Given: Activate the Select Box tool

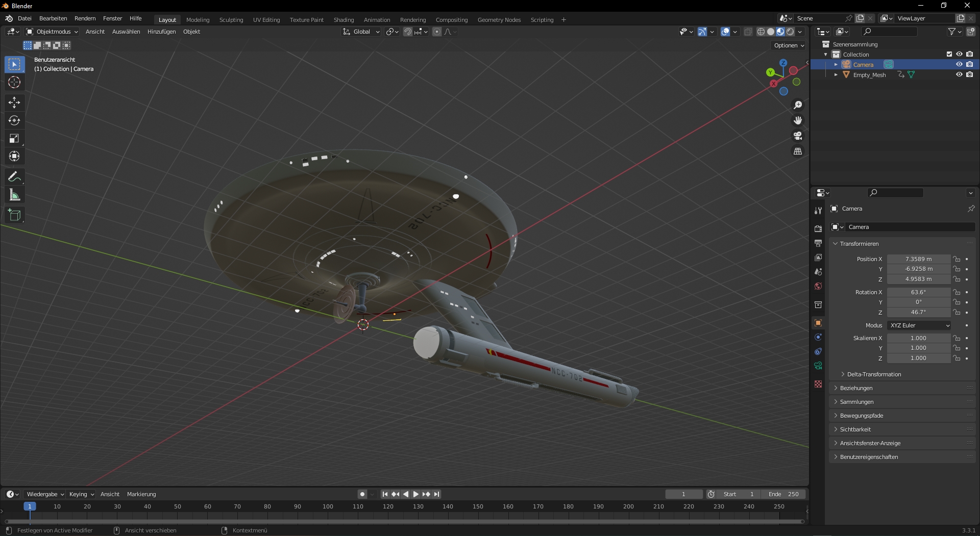Looking at the screenshot, I should pyautogui.click(x=14, y=64).
